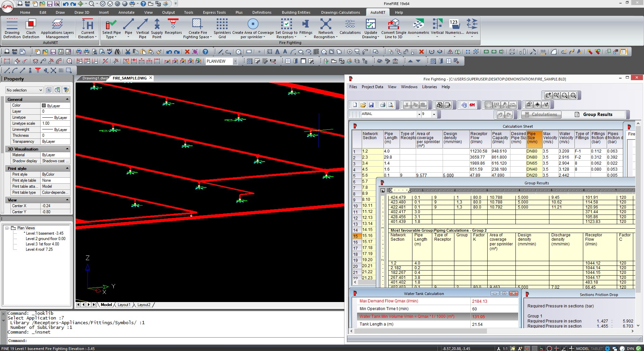Screen dimensions: 644x351
Task: Open the Calculations ribbon tool
Action: click(350, 27)
